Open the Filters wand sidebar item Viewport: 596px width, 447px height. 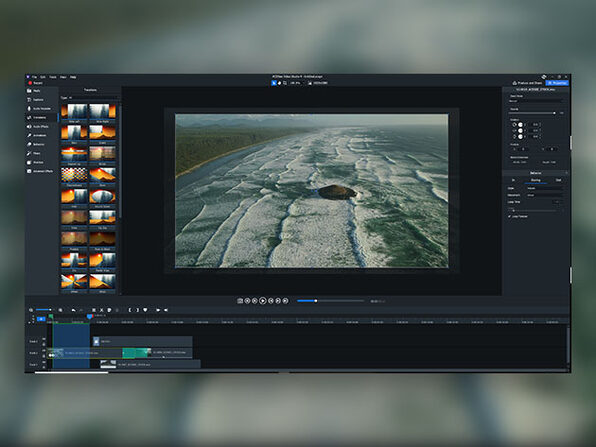tap(41, 153)
